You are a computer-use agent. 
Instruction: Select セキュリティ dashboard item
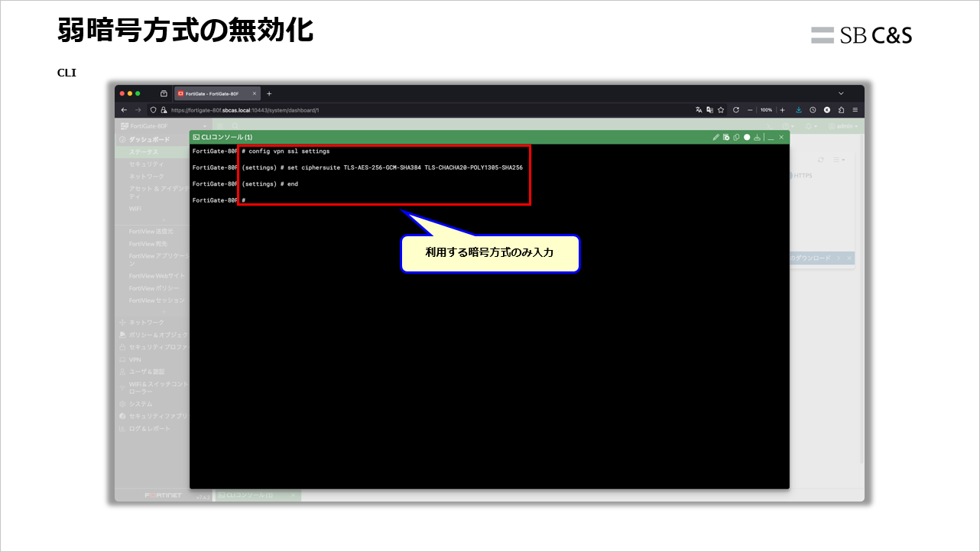coord(152,164)
